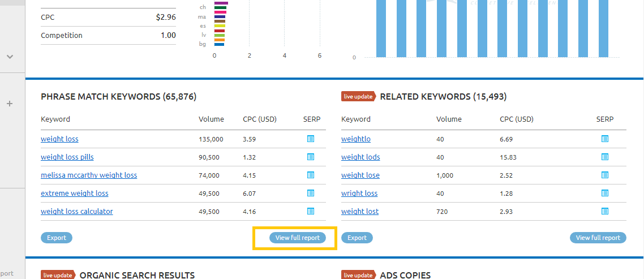Open melissa mccarthy weight loss keyword
Screen dimensions: 644x279
point(89,175)
